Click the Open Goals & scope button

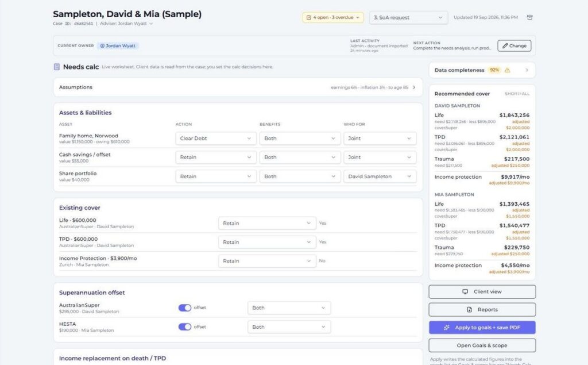pyautogui.click(x=482, y=345)
